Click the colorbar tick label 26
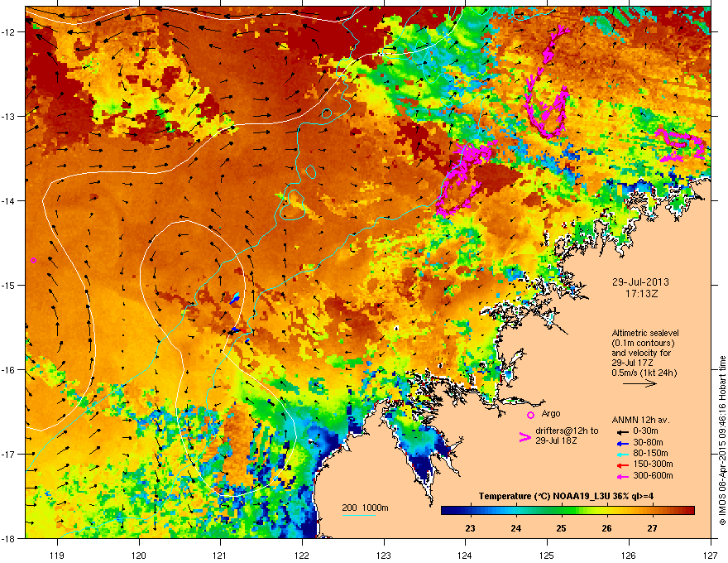 point(607,528)
